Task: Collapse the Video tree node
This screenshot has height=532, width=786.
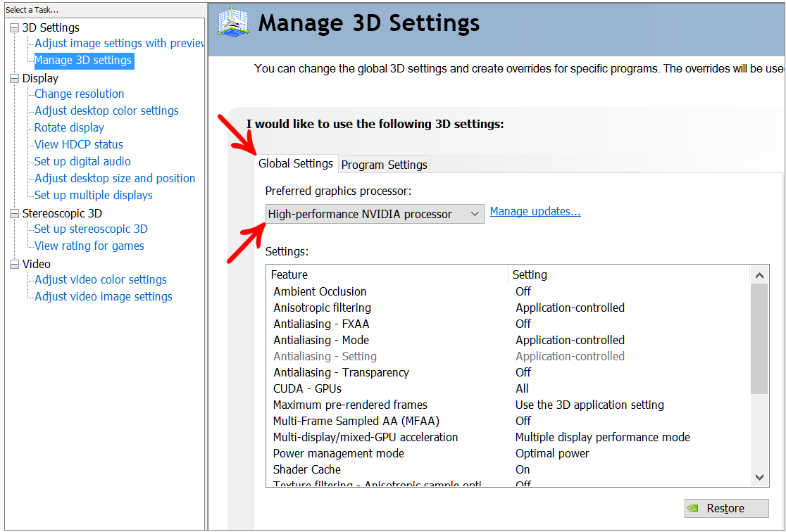Action: tap(15, 265)
